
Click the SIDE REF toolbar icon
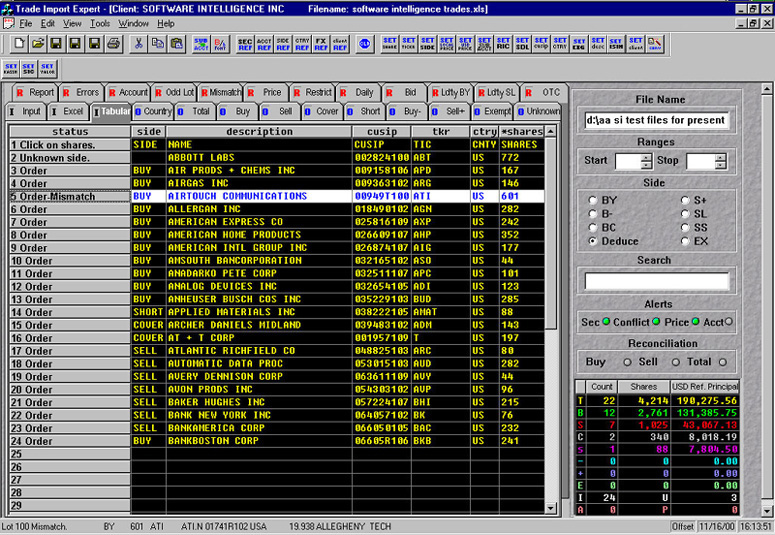tap(283, 44)
